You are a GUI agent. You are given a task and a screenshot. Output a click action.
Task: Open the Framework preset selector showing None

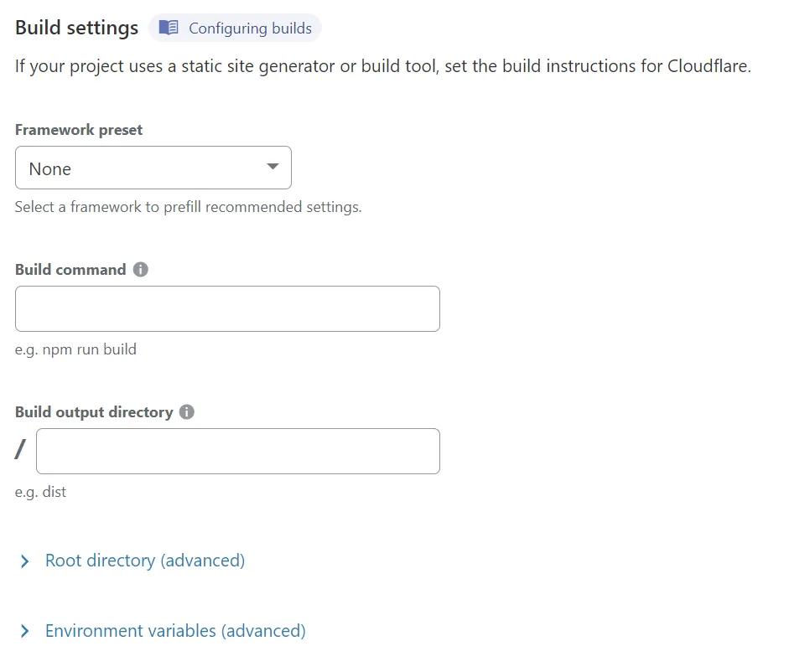tap(153, 168)
